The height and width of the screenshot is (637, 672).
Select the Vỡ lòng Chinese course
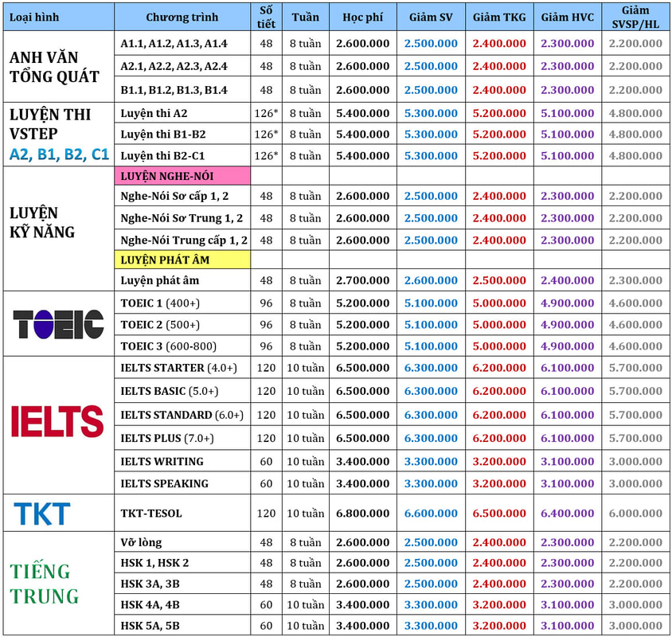[142, 542]
